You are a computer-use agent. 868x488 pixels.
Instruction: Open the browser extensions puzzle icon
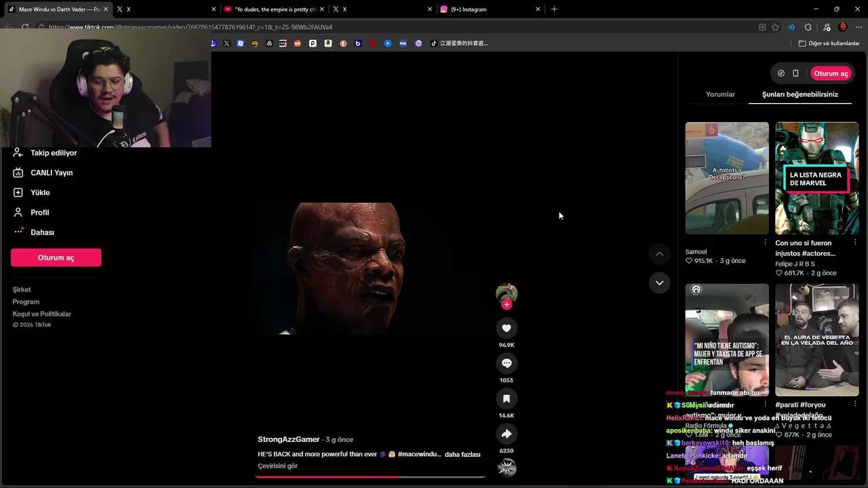[808, 27]
